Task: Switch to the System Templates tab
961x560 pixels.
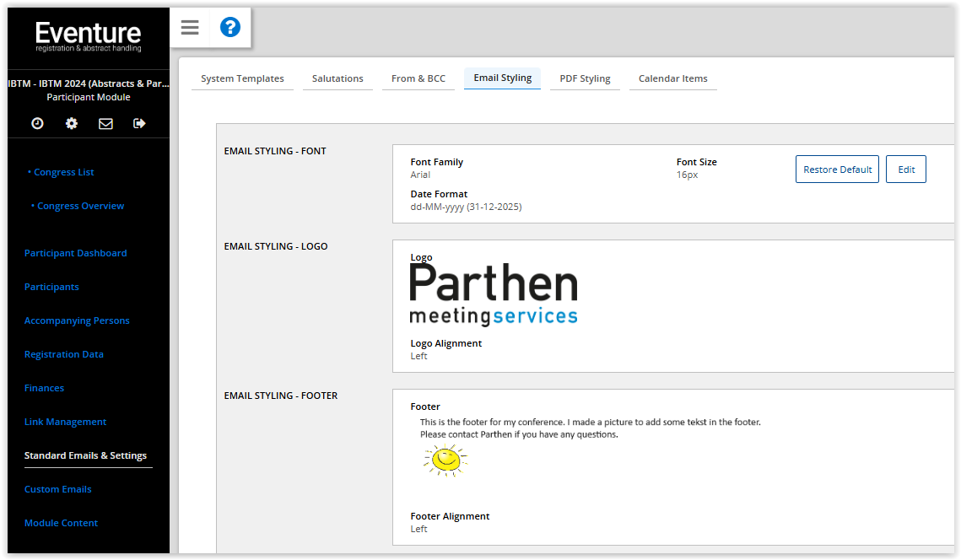Action: (242, 78)
